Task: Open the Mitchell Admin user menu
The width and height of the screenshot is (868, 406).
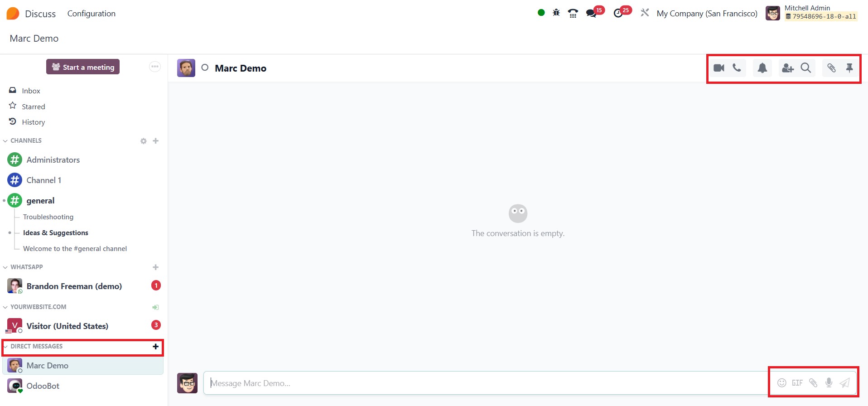Action: tap(811, 13)
